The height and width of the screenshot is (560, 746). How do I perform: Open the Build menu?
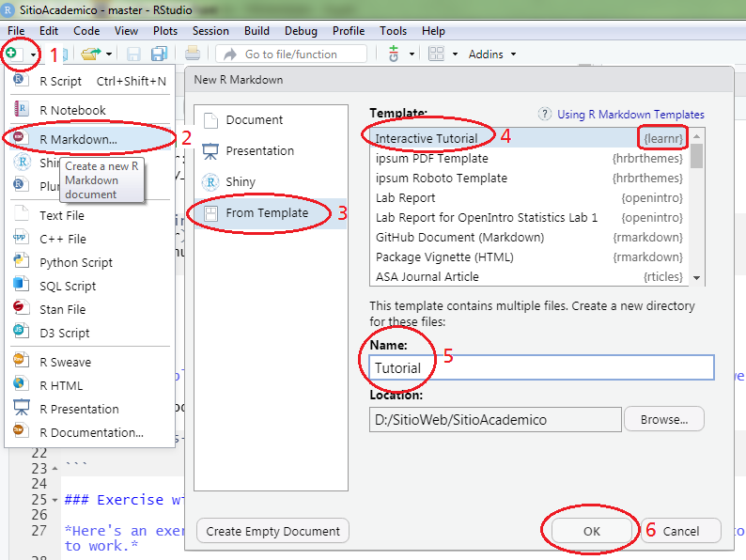[256, 31]
